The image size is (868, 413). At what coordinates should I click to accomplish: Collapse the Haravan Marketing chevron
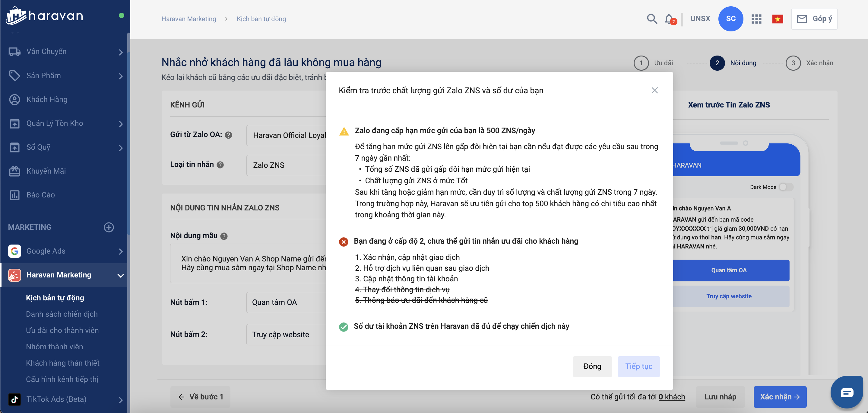pyautogui.click(x=121, y=276)
